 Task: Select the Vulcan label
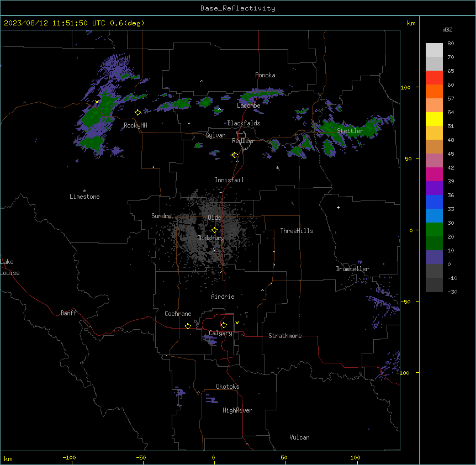click(300, 437)
